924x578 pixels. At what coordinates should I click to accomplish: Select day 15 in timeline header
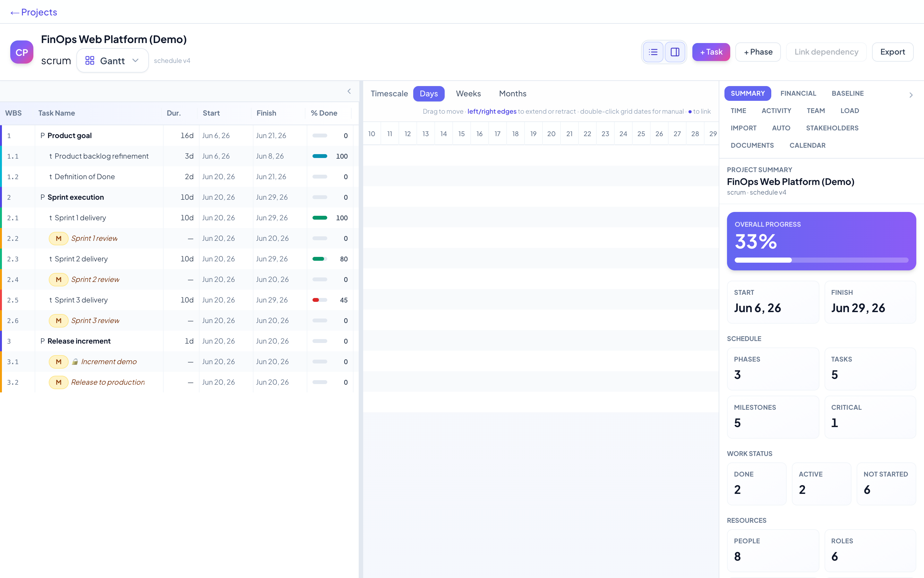462,134
